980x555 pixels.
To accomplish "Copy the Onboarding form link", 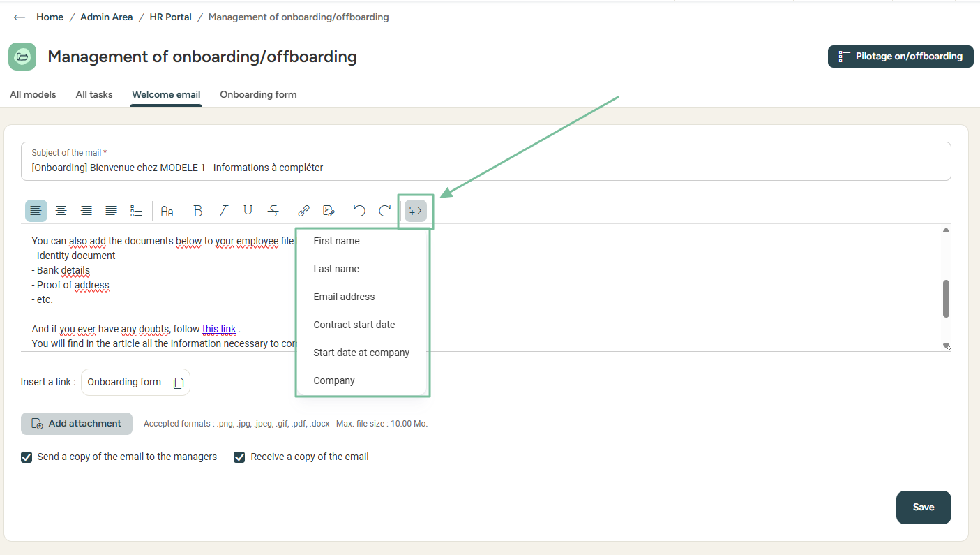I will [x=179, y=383].
